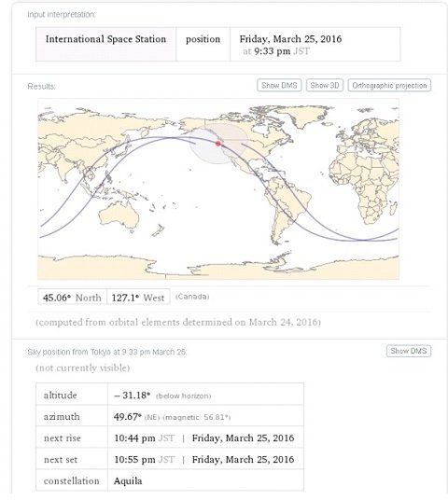Click Show DMS button in the sky position section
448x500 pixels.
pos(409,351)
